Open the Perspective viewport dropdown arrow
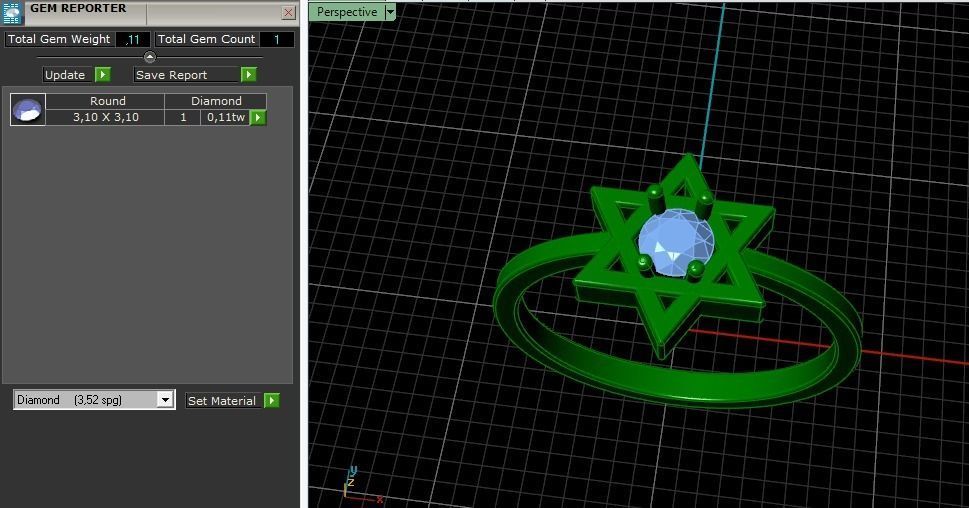The width and height of the screenshot is (969, 508). (390, 12)
